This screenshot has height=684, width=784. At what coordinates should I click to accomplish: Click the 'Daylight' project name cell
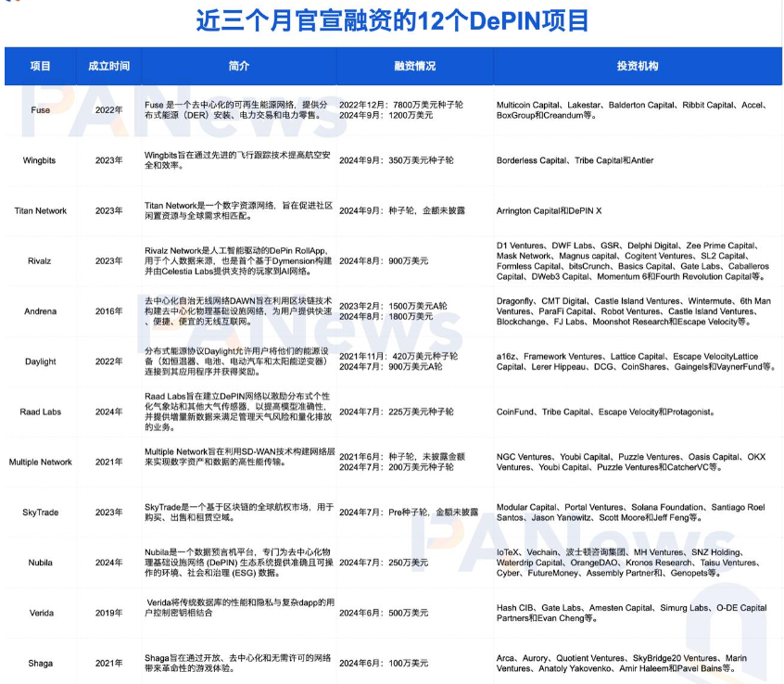(x=41, y=361)
